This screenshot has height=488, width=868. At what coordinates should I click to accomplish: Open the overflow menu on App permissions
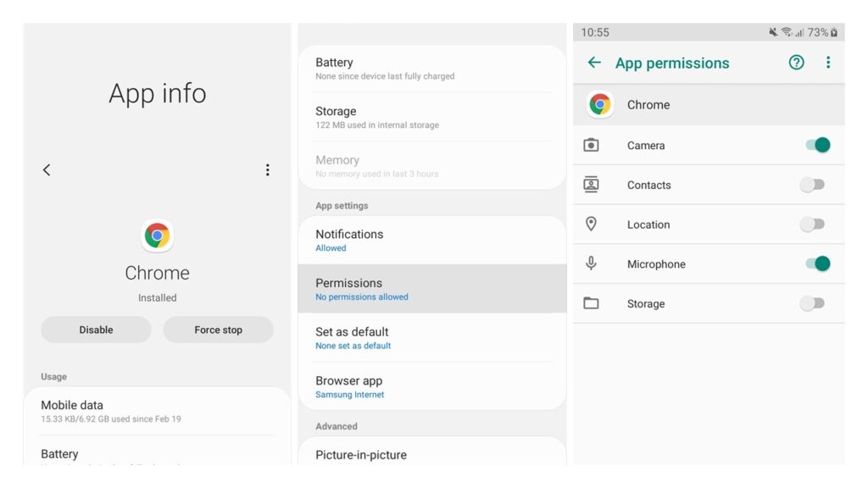pos(828,63)
